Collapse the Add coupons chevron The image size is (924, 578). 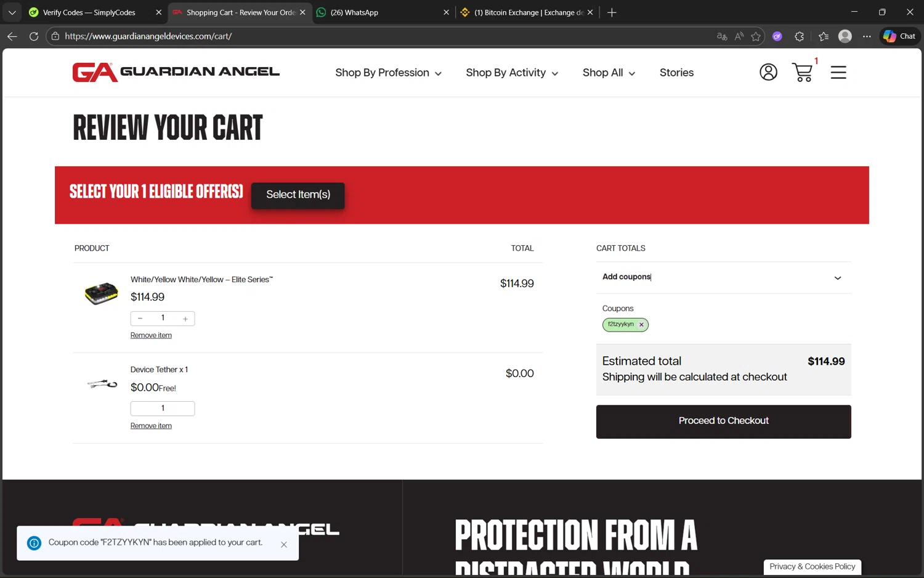coord(838,278)
